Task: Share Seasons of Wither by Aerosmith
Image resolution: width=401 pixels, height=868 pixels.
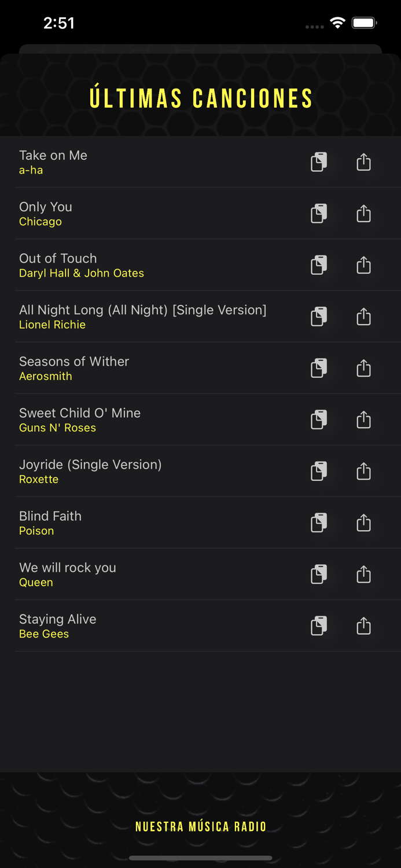Action: pyautogui.click(x=363, y=368)
